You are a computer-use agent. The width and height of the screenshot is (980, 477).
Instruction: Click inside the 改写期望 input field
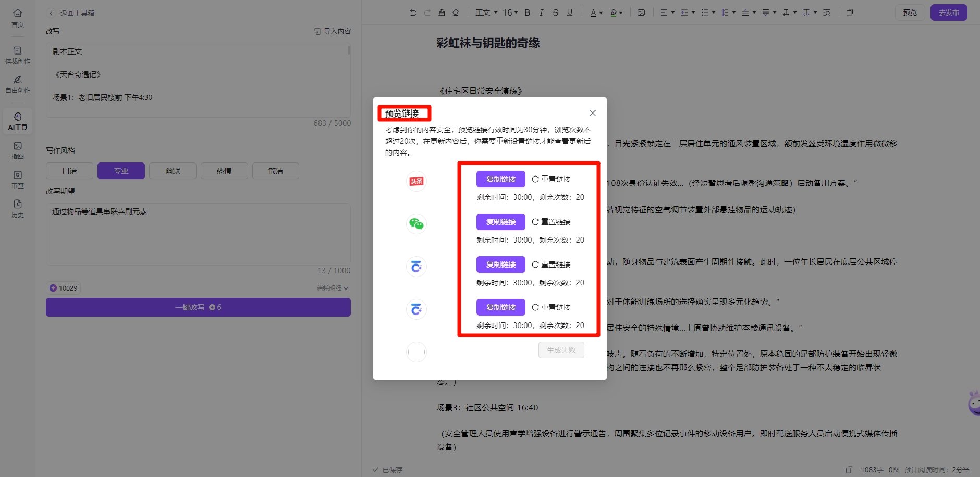pos(198,234)
